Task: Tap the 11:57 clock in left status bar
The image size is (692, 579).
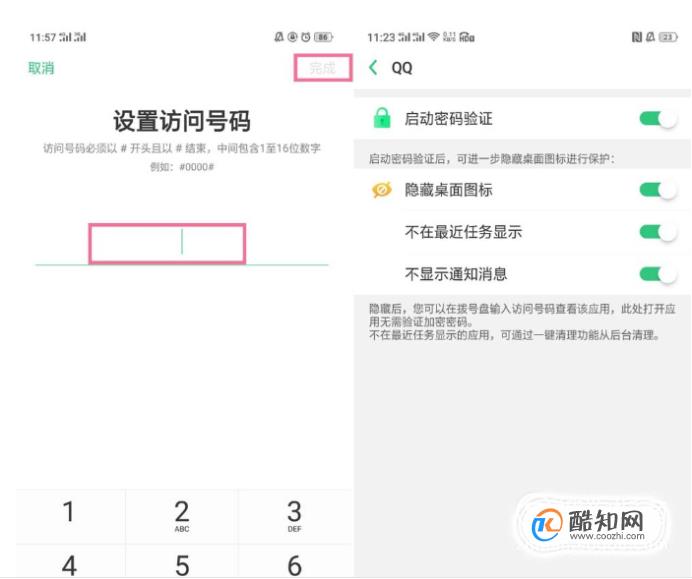Action: (43, 38)
